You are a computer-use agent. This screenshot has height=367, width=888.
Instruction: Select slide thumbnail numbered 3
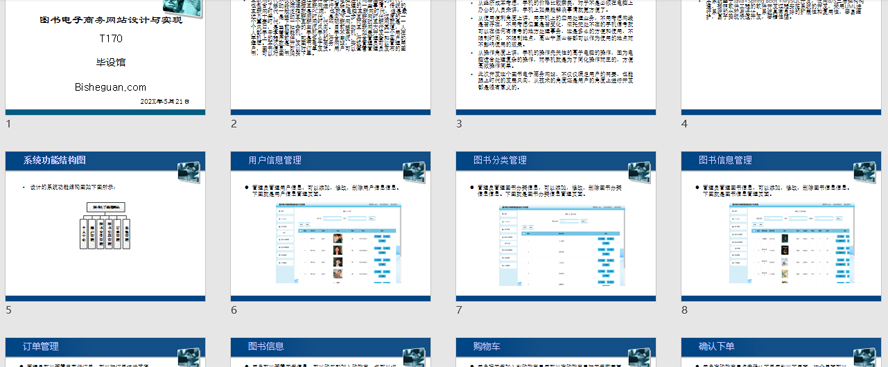[x=556, y=57]
